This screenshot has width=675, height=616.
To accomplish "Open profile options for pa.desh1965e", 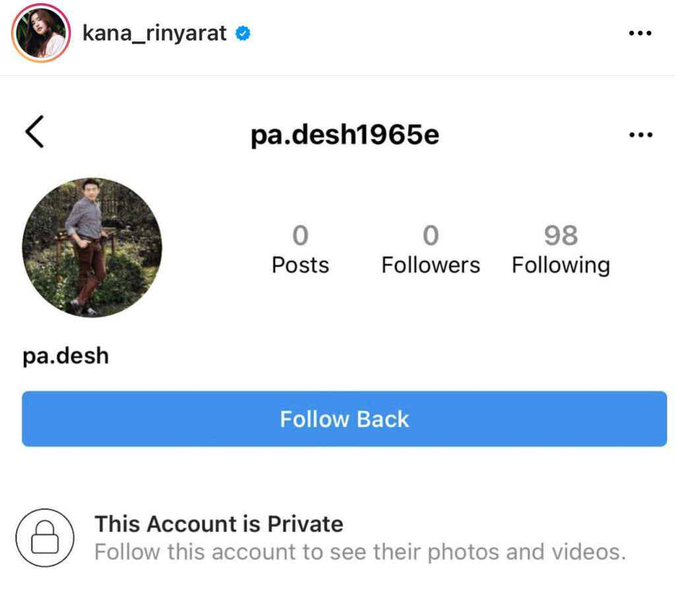I will [640, 135].
